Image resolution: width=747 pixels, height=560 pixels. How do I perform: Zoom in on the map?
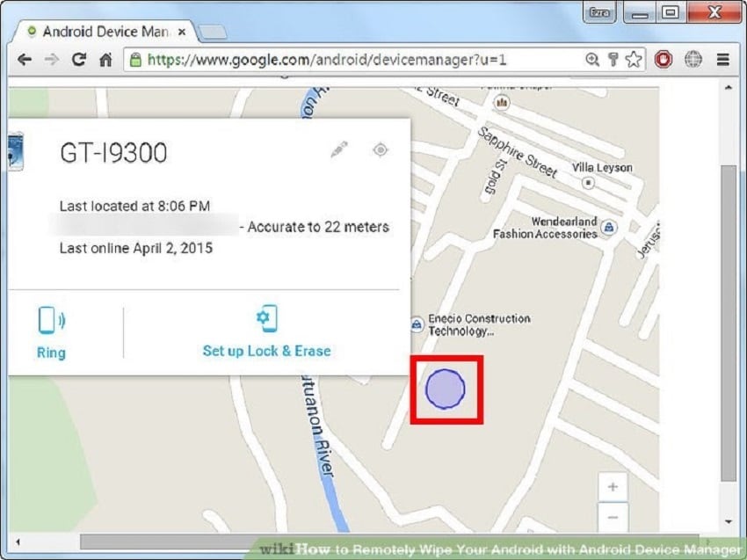tap(613, 487)
